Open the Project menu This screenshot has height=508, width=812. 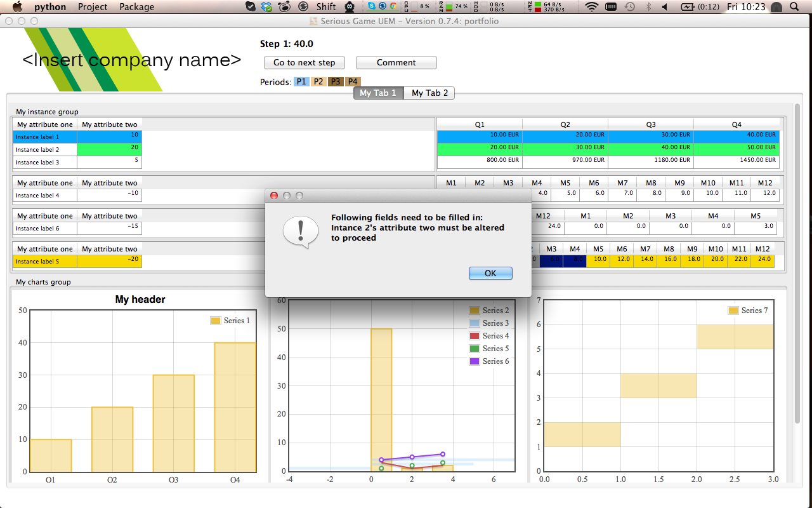pyautogui.click(x=93, y=7)
